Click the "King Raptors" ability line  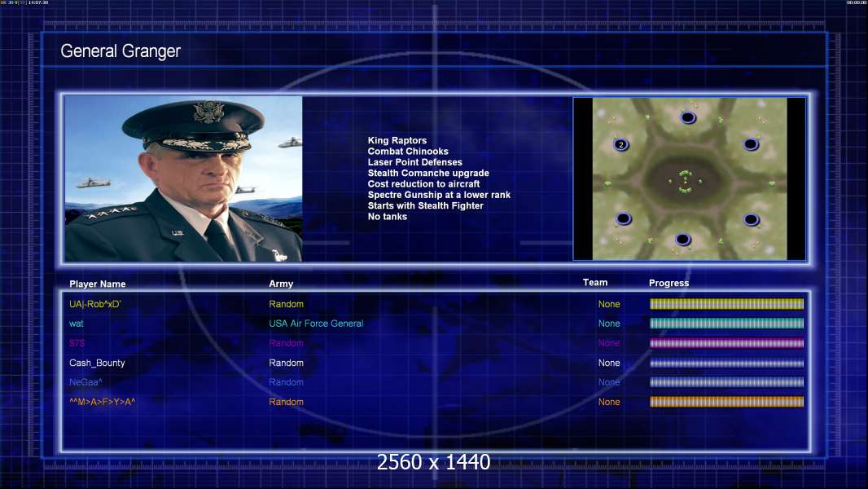(x=397, y=141)
